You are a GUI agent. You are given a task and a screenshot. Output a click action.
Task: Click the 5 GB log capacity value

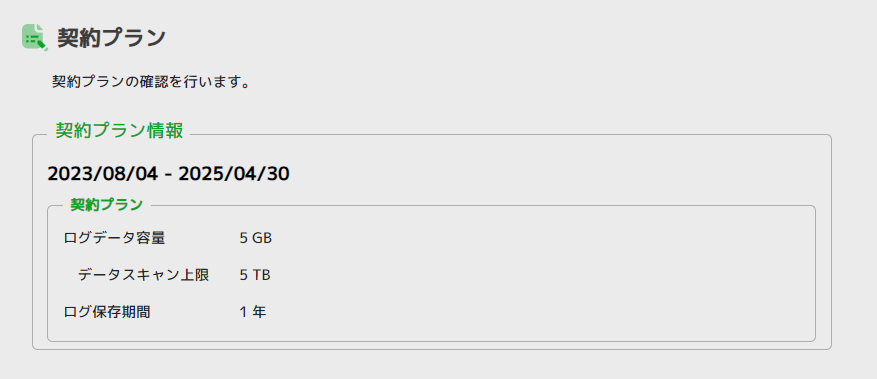tap(256, 238)
